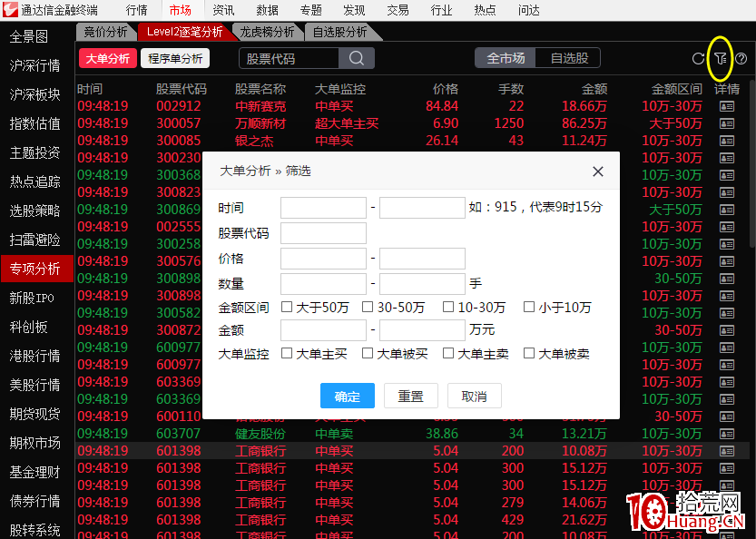Click the 重置 button
The height and width of the screenshot is (539, 756).
[x=411, y=396]
